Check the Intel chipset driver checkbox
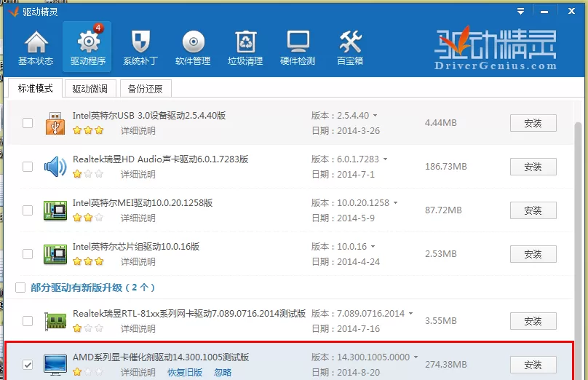 pyautogui.click(x=28, y=254)
